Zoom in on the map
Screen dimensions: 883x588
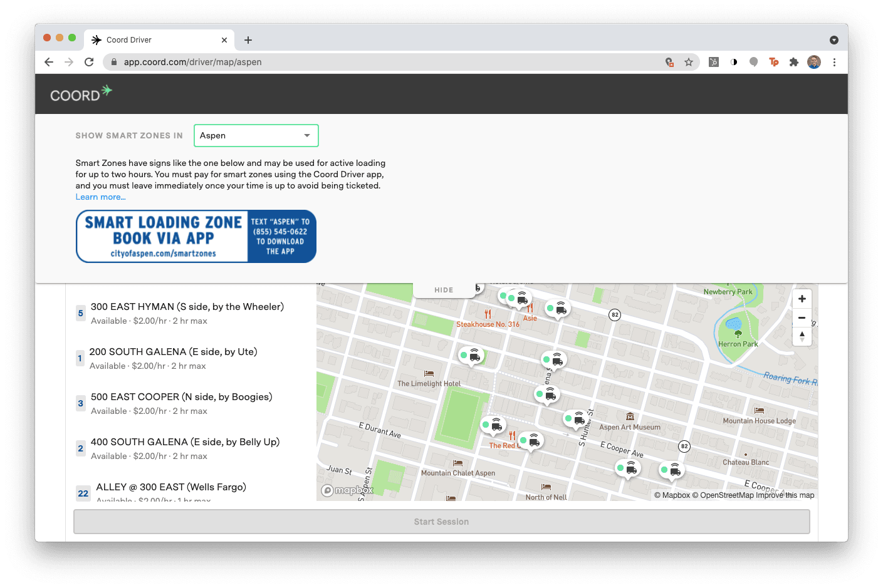802,299
